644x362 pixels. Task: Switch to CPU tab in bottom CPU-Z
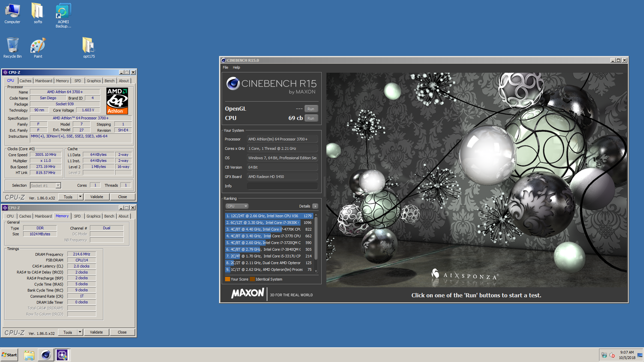pyautogui.click(x=10, y=216)
